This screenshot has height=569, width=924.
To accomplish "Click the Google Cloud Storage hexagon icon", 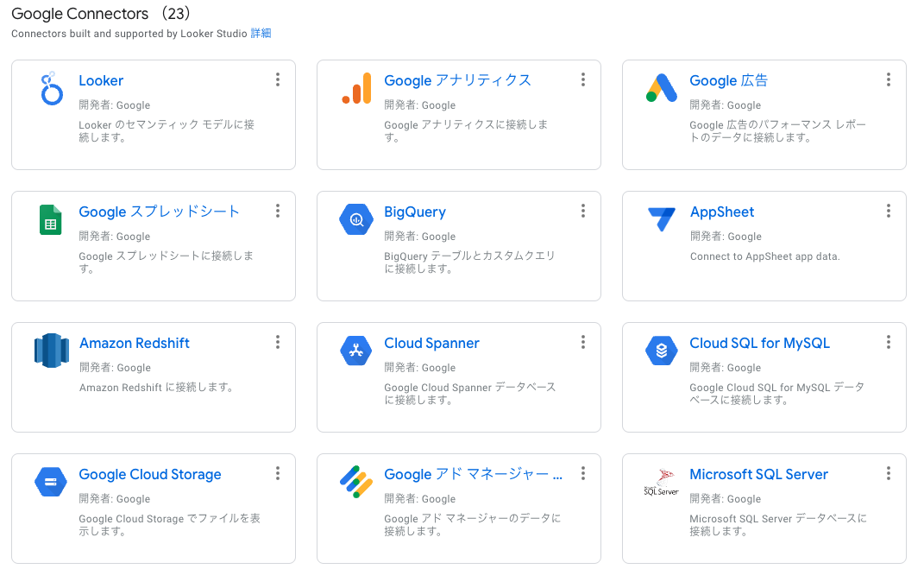I will click(51, 482).
